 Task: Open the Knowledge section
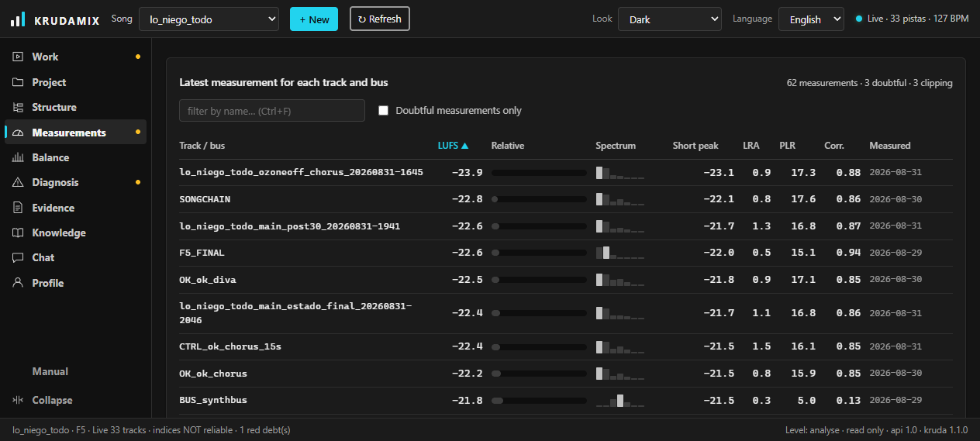click(75, 233)
